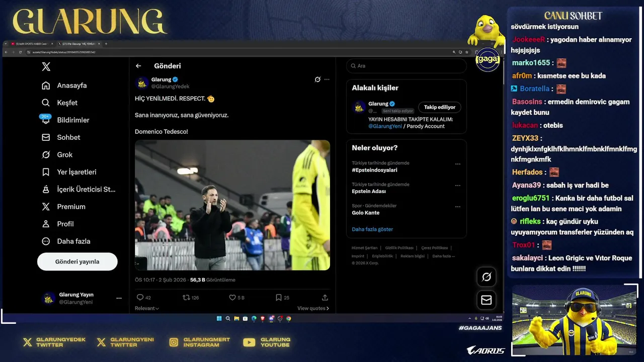The height and width of the screenshot is (362, 644).
Task: Like the post with 5 B likes
Action: click(x=232, y=298)
